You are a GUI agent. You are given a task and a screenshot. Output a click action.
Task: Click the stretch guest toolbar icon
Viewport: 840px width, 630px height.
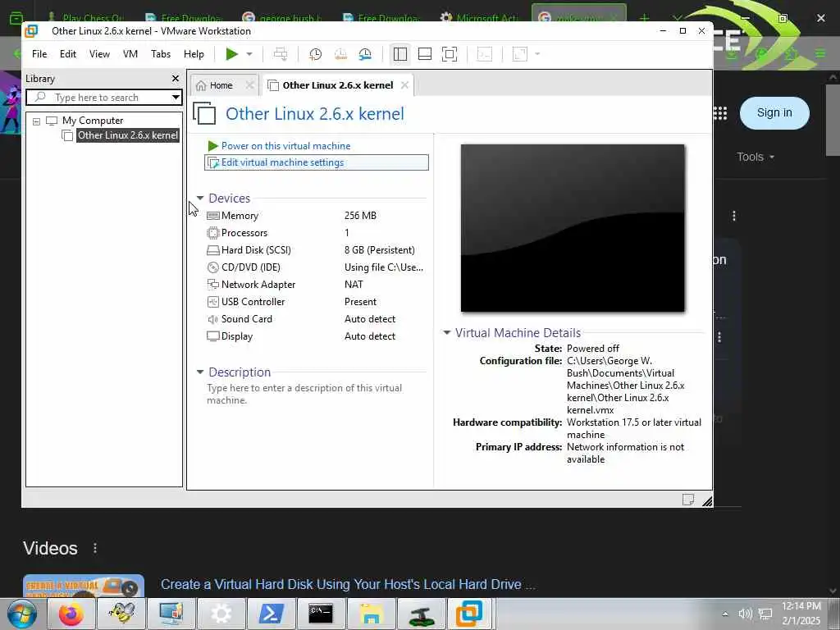(x=519, y=54)
